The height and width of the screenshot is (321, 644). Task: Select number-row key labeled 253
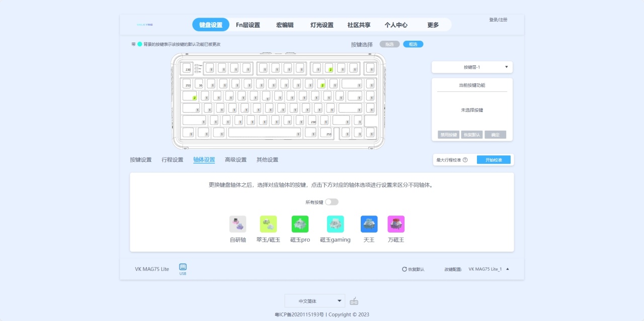point(187,84)
